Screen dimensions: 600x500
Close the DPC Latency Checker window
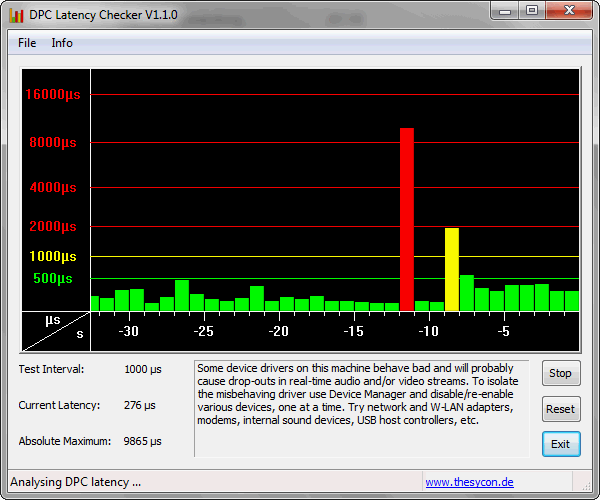click(x=569, y=11)
